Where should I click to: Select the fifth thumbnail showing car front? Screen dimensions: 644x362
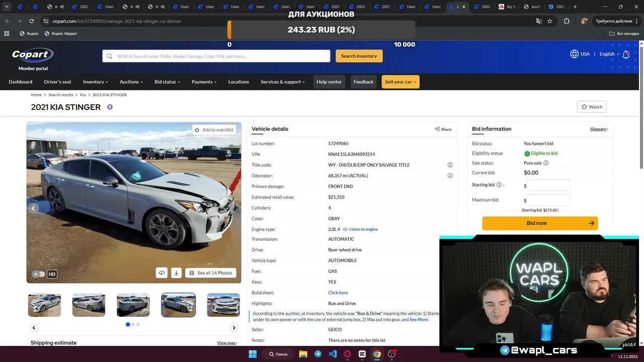(x=223, y=305)
